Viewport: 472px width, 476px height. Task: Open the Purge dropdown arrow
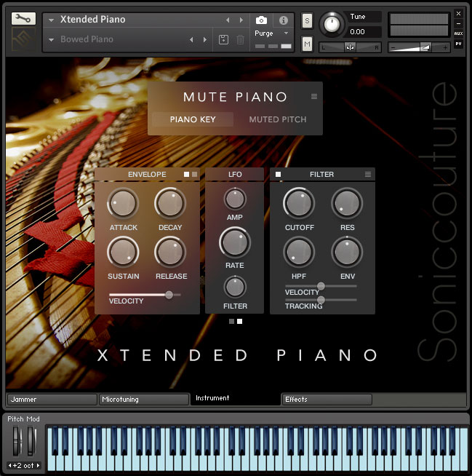(x=286, y=33)
